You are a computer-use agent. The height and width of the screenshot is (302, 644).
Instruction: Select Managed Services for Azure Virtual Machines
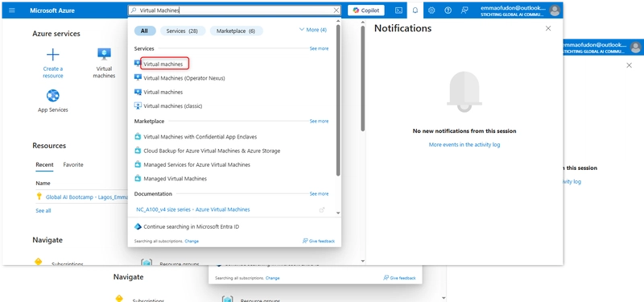pyautogui.click(x=196, y=165)
